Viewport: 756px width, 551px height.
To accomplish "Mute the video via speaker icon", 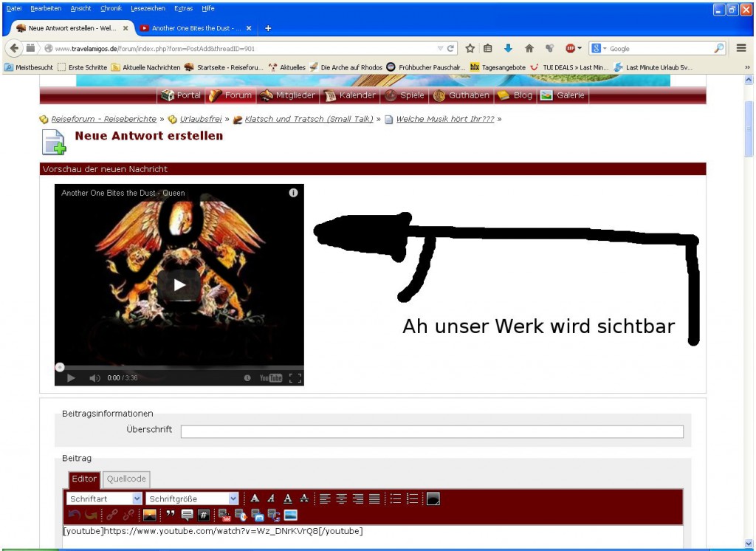I will pyautogui.click(x=94, y=377).
